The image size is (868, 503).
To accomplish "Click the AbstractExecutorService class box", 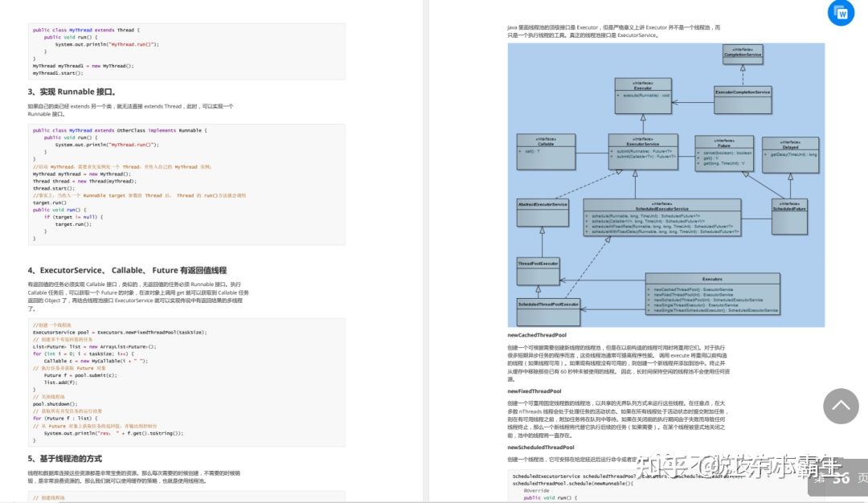I will 542,212.
